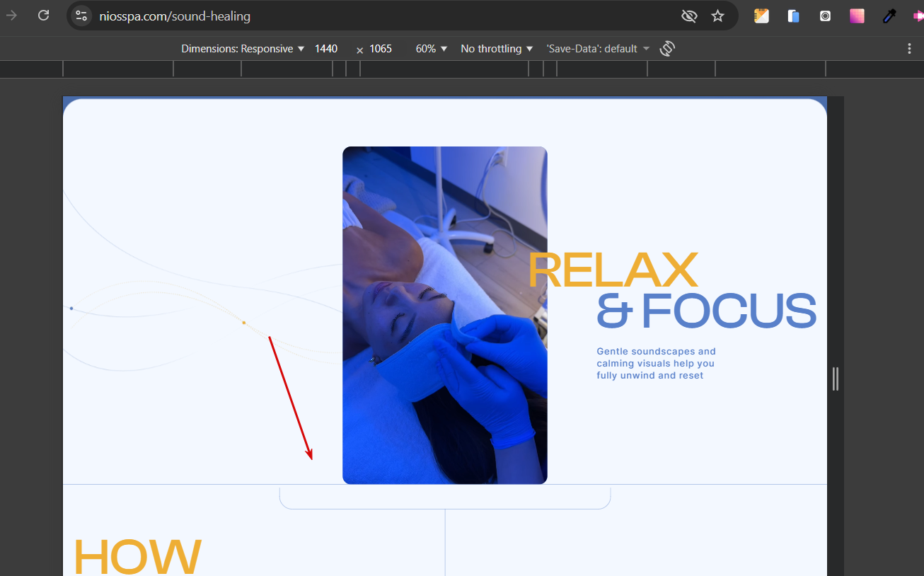The image size is (924, 576).
Task: Click the viewport resize handle on right edge
Action: pyautogui.click(x=836, y=379)
